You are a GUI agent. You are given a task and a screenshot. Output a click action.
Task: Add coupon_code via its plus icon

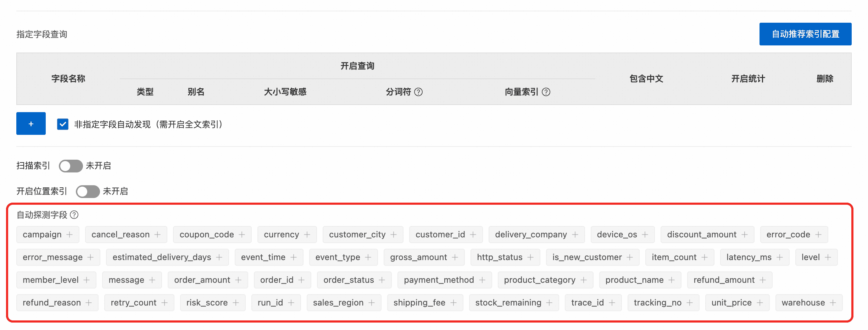tap(242, 235)
